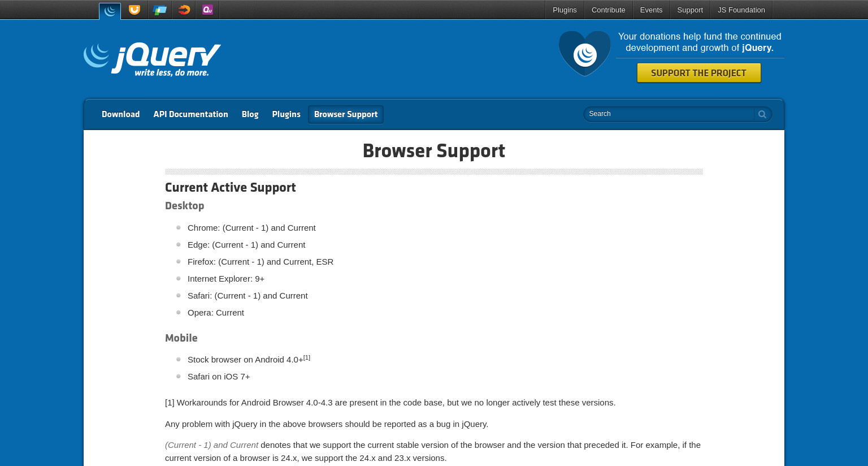Click the heart donation icon
Viewport: 868px width, 466px height.
(585, 53)
